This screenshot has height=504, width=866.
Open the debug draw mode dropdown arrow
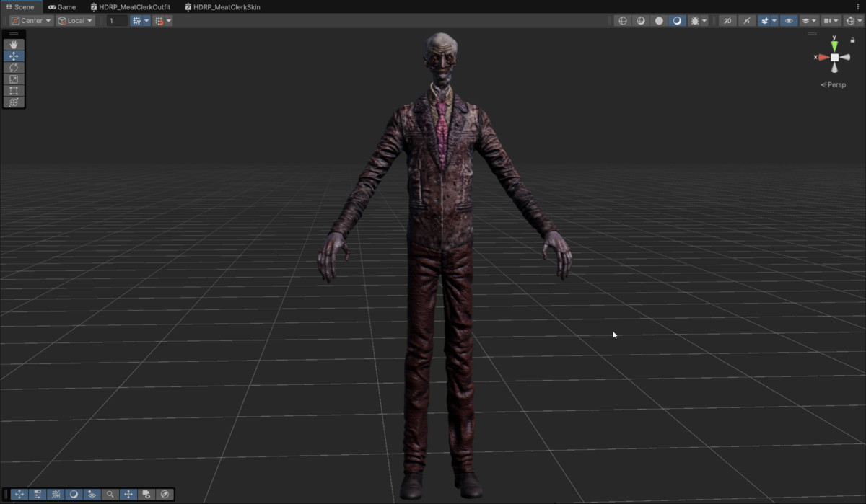pyautogui.click(x=704, y=21)
